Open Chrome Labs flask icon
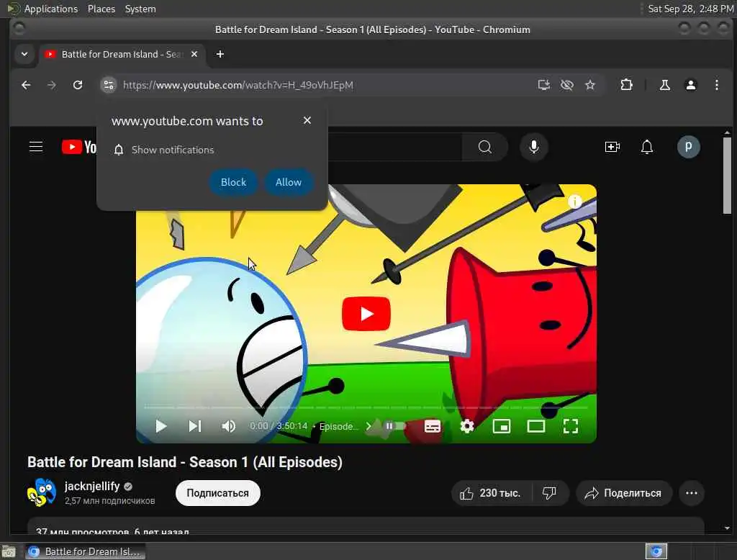737x560 pixels. [664, 85]
